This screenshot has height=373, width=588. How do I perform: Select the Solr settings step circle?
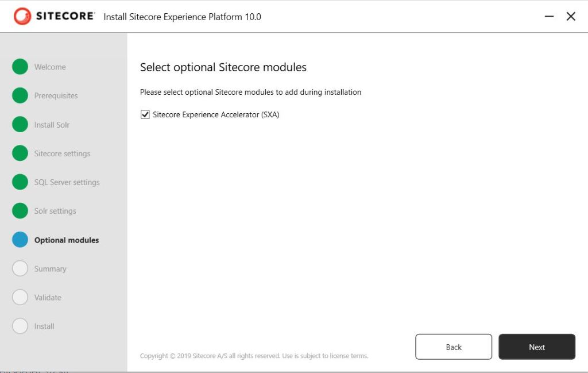tap(20, 211)
